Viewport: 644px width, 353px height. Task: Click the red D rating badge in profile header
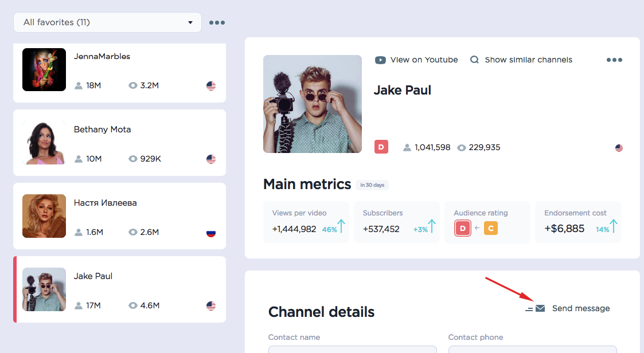click(381, 147)
